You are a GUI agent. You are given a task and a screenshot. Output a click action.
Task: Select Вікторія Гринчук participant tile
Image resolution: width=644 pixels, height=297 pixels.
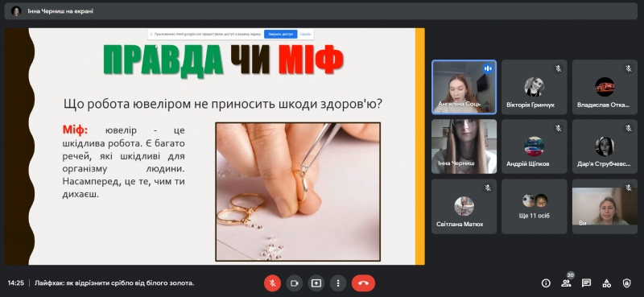[535, 87]
